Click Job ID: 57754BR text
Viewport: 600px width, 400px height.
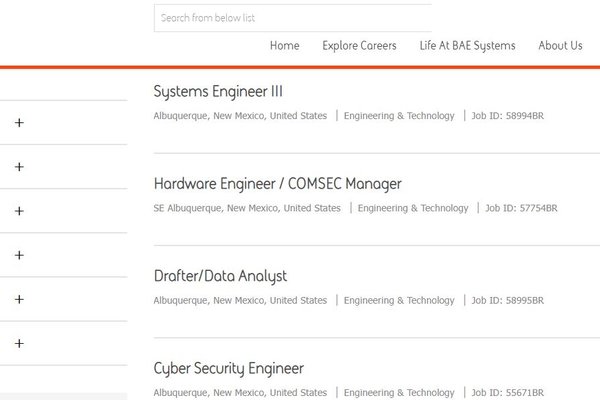pyautogui.click(x=521, y=208)
